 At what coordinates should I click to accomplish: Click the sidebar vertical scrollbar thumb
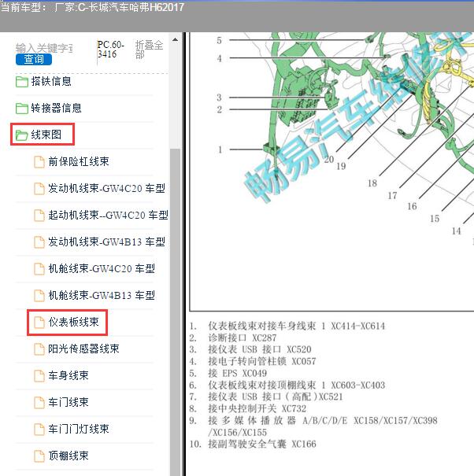tap(176, 312)
